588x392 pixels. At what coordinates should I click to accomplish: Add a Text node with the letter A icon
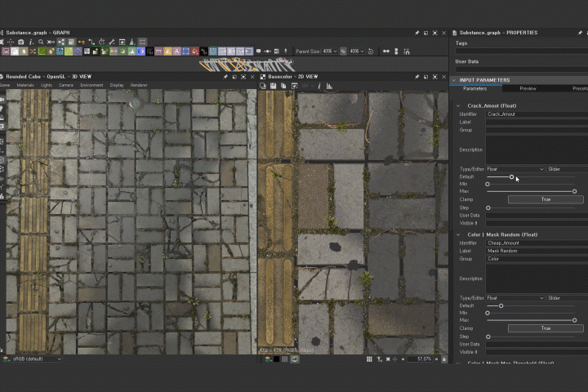click(x=176, y=51)
